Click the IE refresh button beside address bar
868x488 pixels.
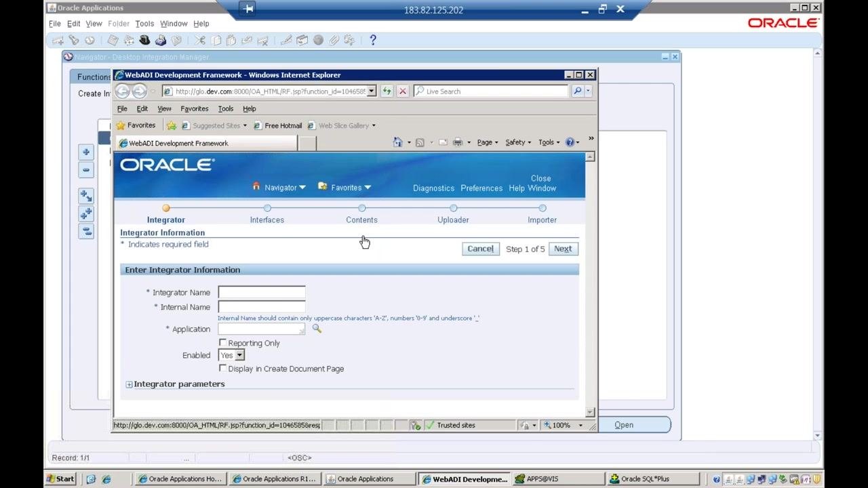(x=387, y=91)
